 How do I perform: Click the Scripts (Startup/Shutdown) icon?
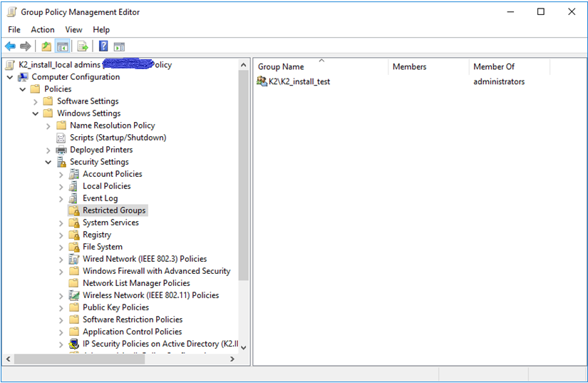tap(61, 138)
